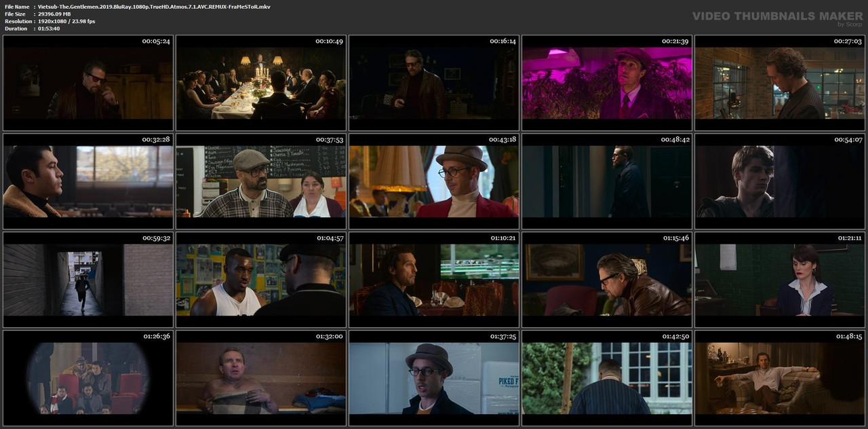Choose the thumbnail at 00:32:28

(88, 181)
